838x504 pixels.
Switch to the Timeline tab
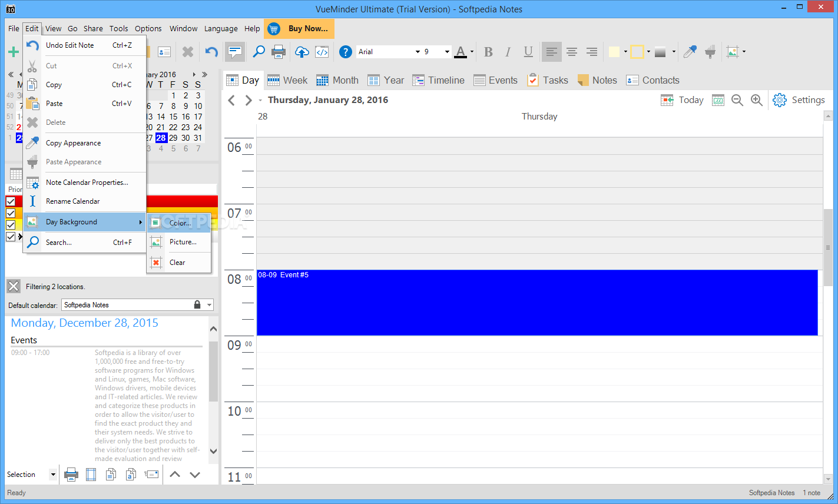[438, 81]
